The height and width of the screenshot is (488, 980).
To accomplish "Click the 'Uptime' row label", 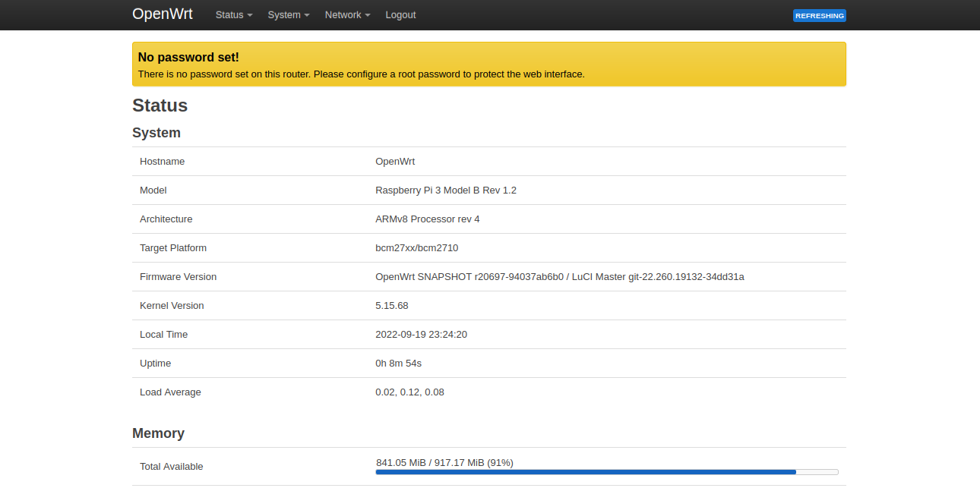I will point(156,364).
